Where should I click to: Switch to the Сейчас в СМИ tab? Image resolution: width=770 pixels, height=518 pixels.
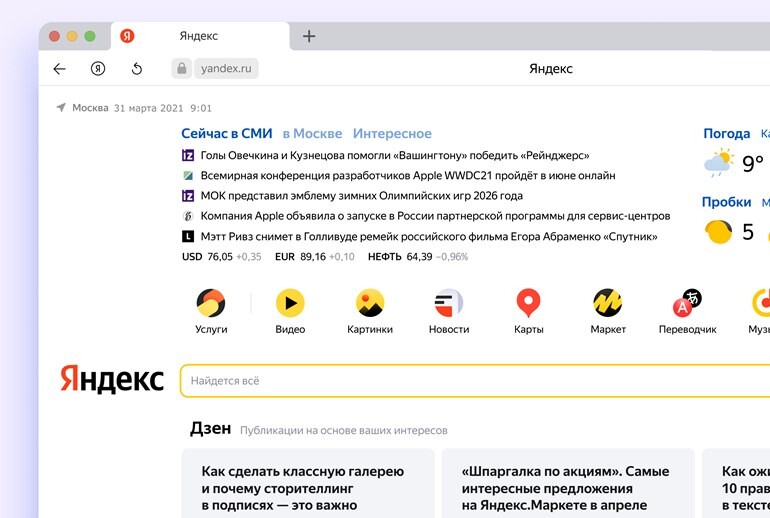click(226, 133)
